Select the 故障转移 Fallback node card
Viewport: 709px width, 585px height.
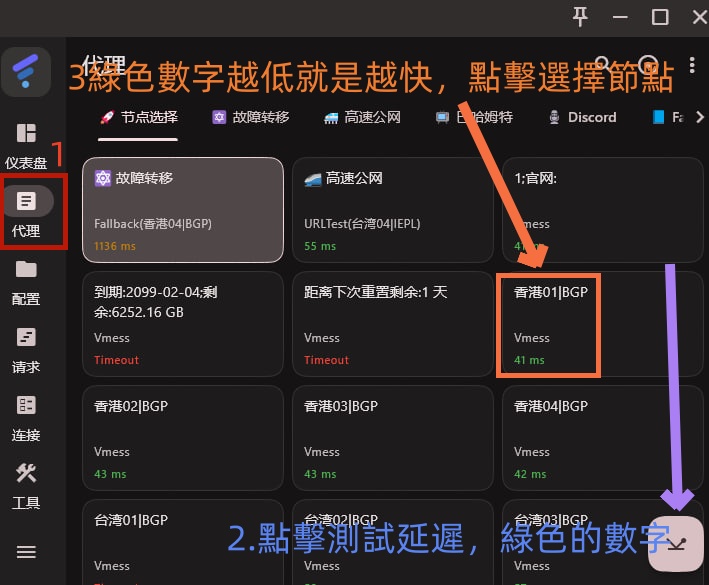point(182,210)
